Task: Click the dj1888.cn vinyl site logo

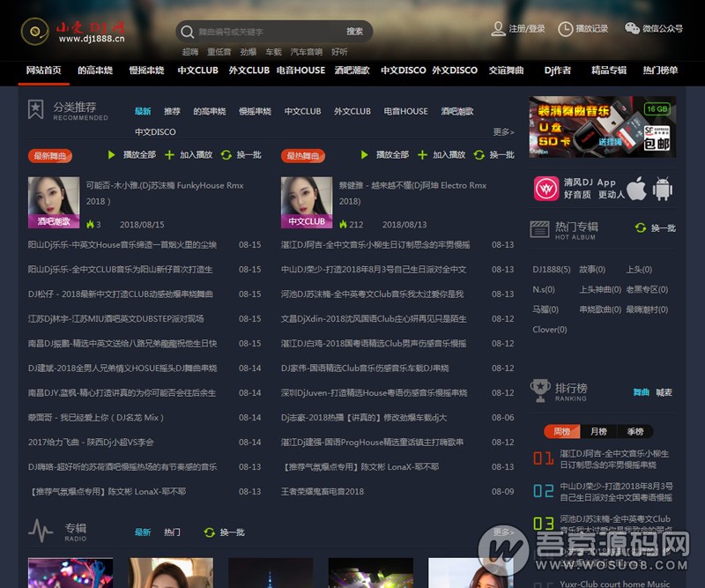Action: (73, 32)
